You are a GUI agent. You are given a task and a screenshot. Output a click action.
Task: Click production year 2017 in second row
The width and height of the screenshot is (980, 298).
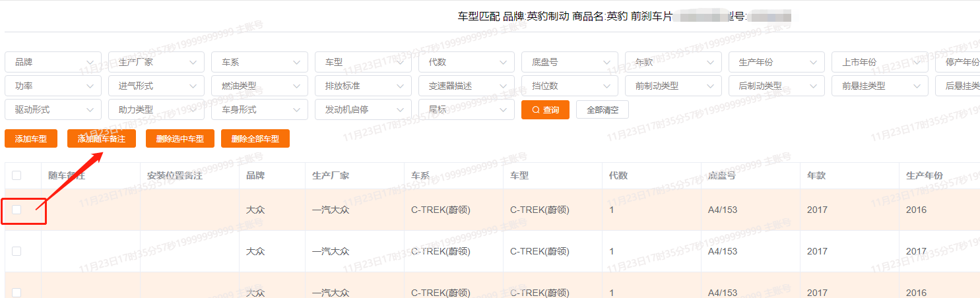point(916,251)
